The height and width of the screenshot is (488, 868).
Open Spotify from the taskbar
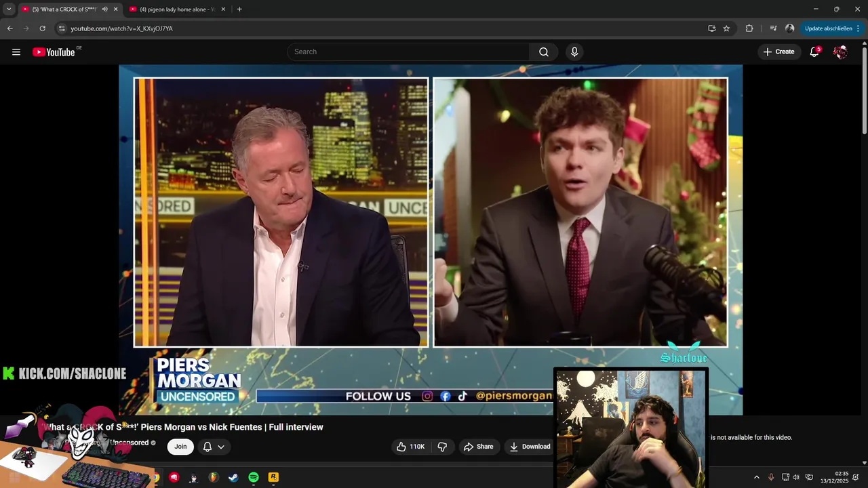point(254,477)
